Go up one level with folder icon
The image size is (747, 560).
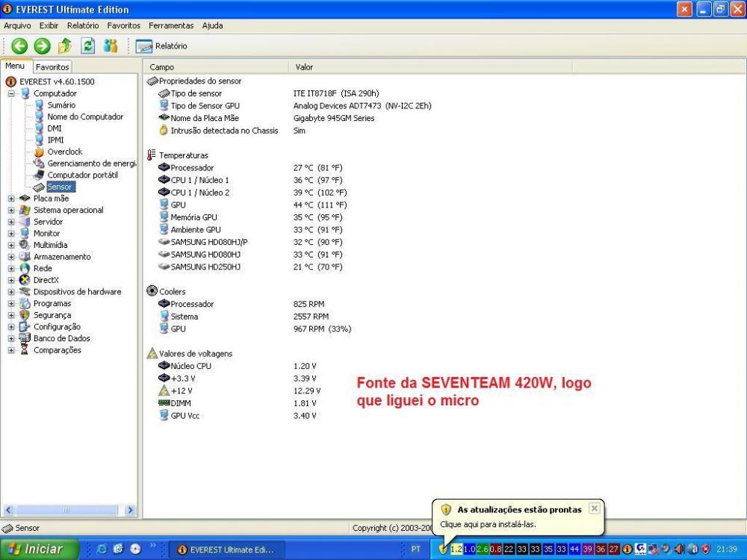[65, 46]
